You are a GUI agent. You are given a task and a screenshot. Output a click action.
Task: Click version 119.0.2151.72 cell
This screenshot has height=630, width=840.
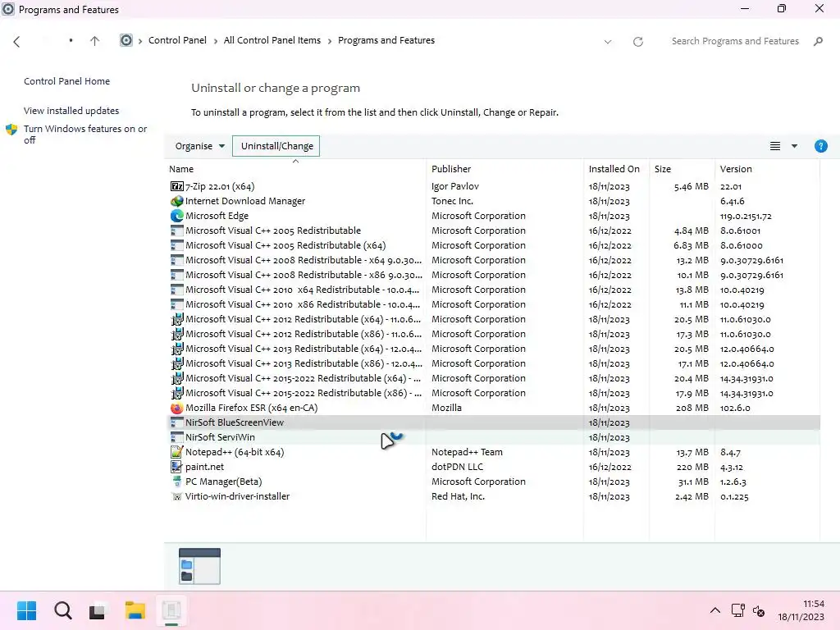746,217
